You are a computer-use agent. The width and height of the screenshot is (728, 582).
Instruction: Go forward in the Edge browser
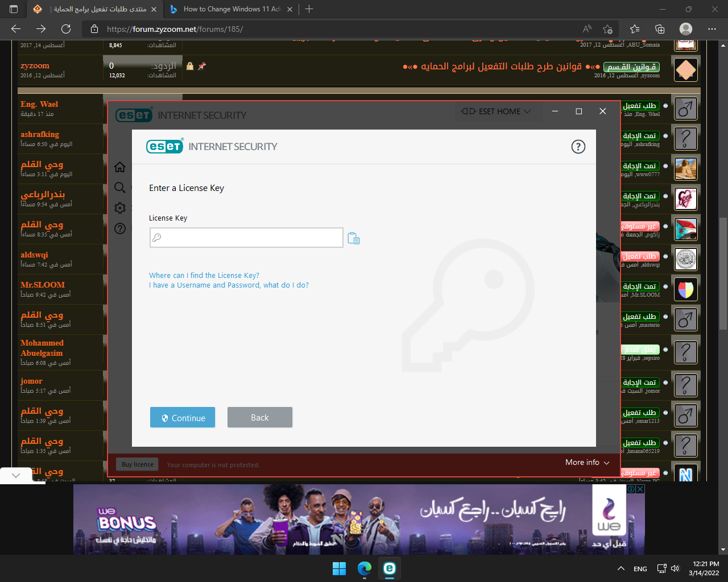(x=41, y=29)
